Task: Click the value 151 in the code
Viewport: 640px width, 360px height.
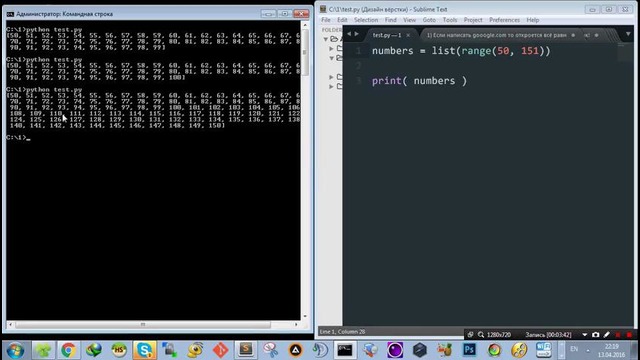Action: point(530,51)
